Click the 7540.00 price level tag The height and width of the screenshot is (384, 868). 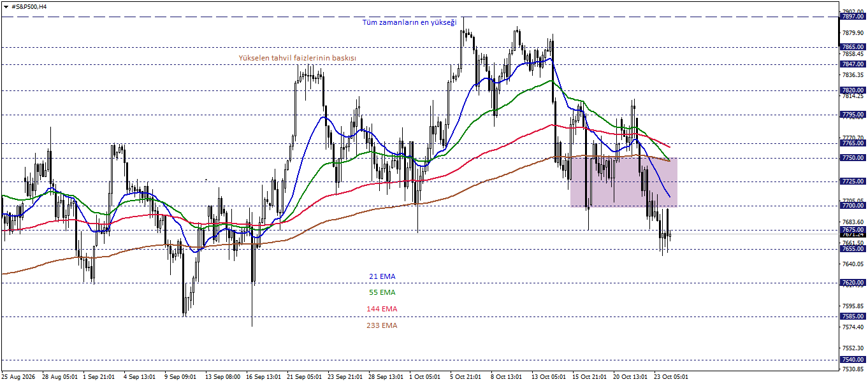(x=853, y=360)
